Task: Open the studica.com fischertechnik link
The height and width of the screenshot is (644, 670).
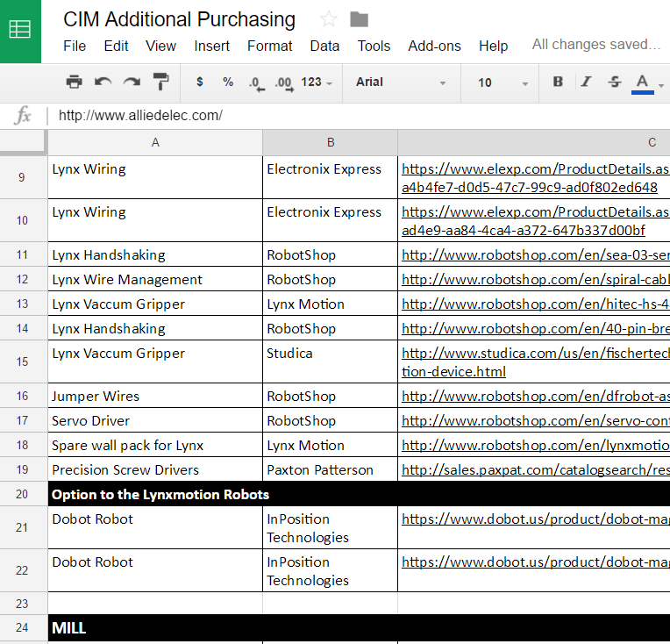Action: [534, 362]
